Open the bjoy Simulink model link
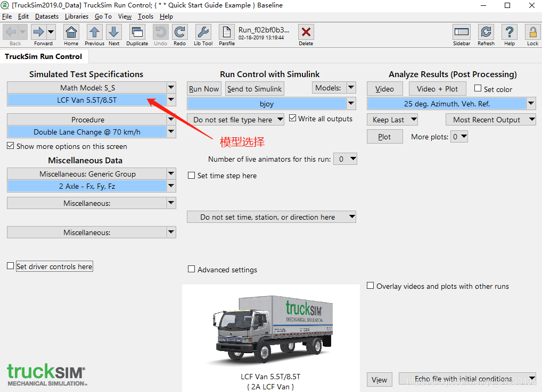 click(x=267, y=104)
